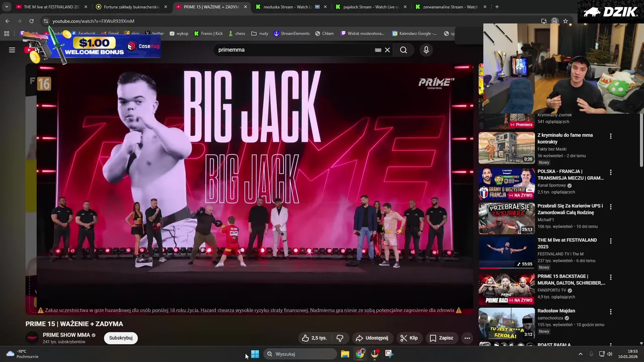View site information icon beside URL
The image size is (644, 362).
46,21
